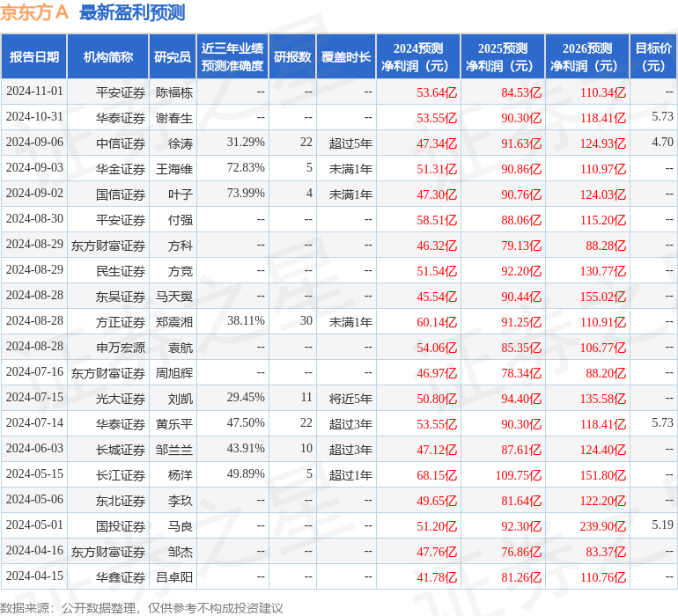Image resolution: width=678 pixels, height=616 pixels.
Task: Click 华金证券 institution cell
Action: coord(121,169)
